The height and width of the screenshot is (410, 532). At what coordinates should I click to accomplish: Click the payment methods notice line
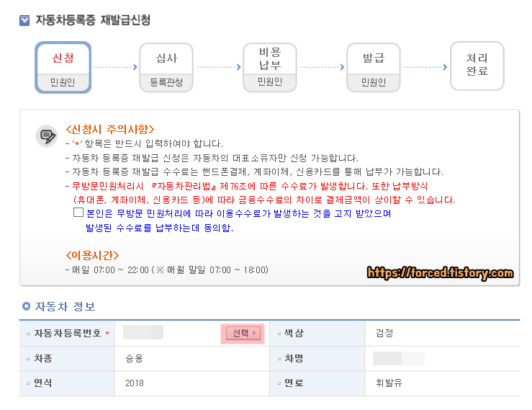[x=254, y=172]
